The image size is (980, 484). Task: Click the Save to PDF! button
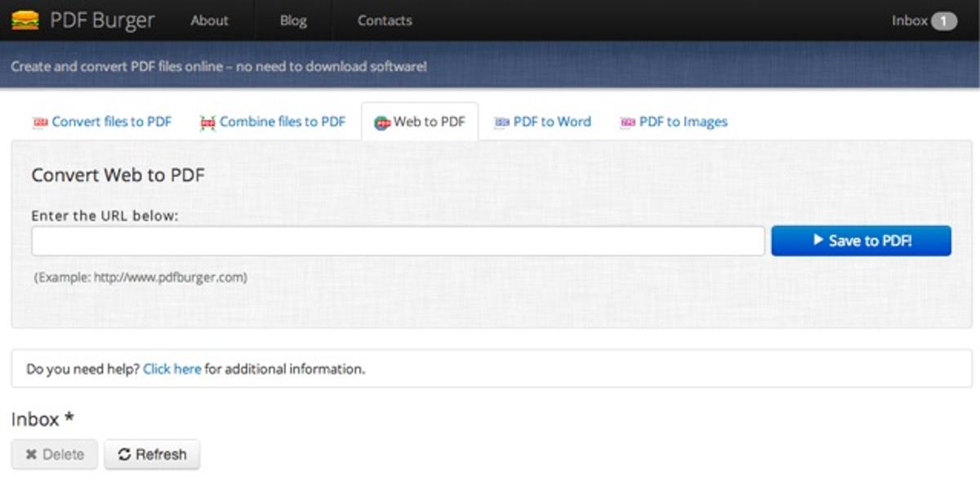tap(861, 241)
